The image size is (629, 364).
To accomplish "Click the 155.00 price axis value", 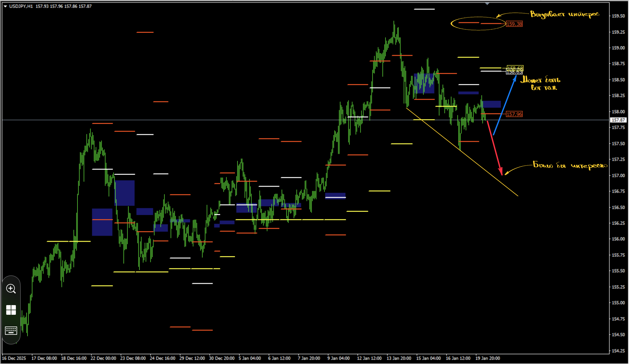I will pos(618,303).
